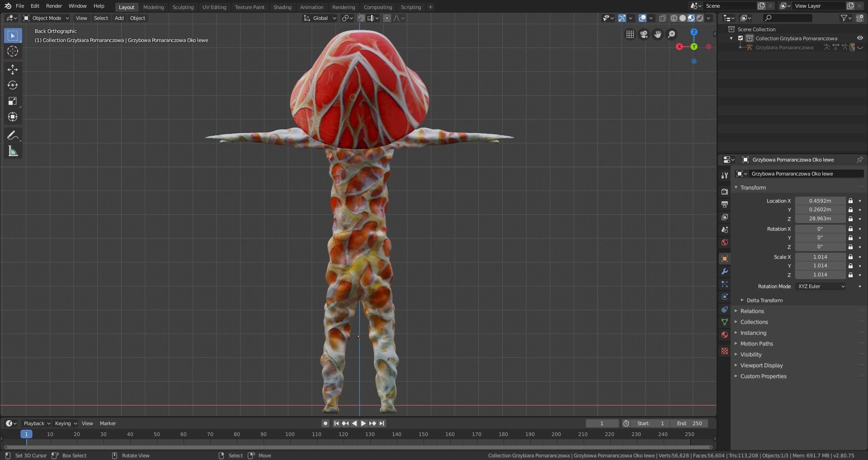
Task: Open the Modifiers properties tab
Action: (725, 271)
